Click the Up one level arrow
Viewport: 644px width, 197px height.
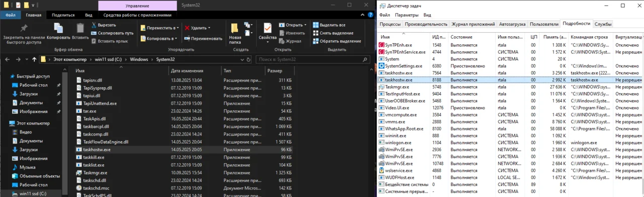[34, 59]
